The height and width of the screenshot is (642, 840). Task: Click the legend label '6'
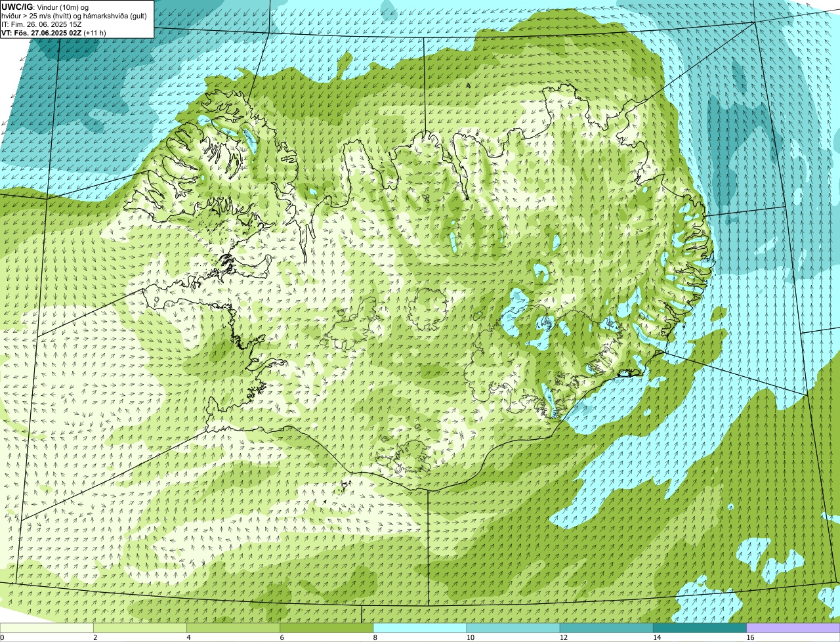[282, 637]
